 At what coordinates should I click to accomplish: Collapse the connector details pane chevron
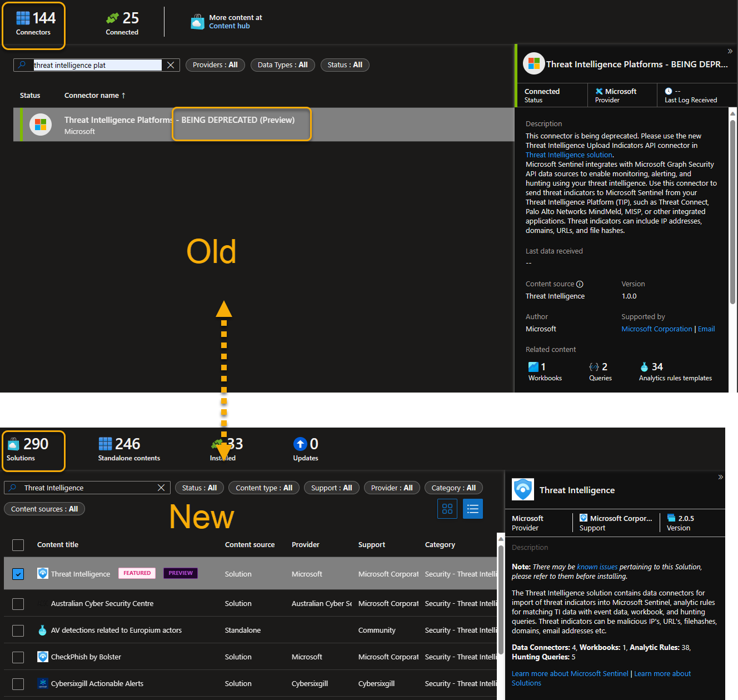(x=730, y=51)
